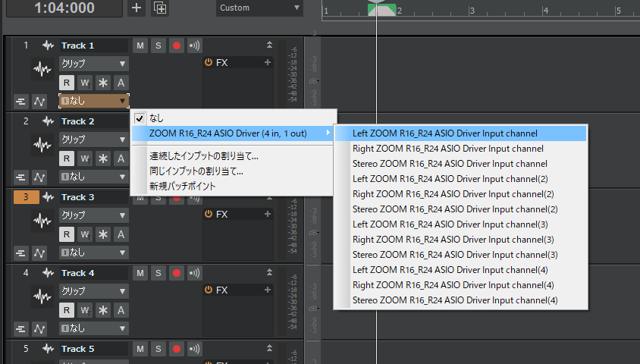
Task: Select Left ZOOM Input channel(3)
Action: [461, 224]
